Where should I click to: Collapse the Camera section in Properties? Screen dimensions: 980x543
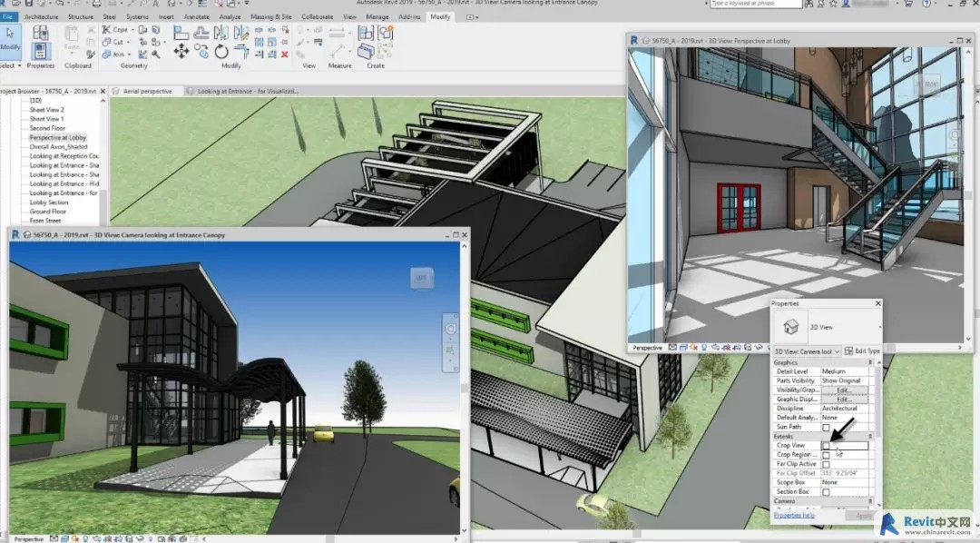(x=869, y=502)
